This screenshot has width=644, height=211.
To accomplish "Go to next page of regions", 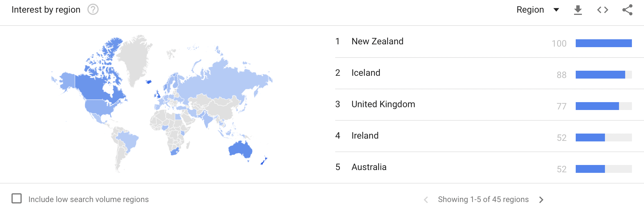I will 541,199.
